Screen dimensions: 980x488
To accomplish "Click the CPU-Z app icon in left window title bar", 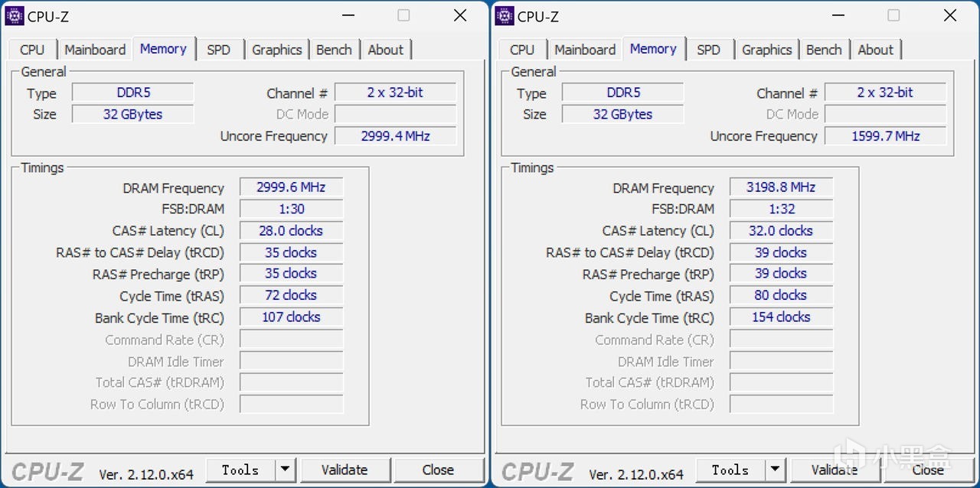I will pyautogui.click(x=15, y=15).
